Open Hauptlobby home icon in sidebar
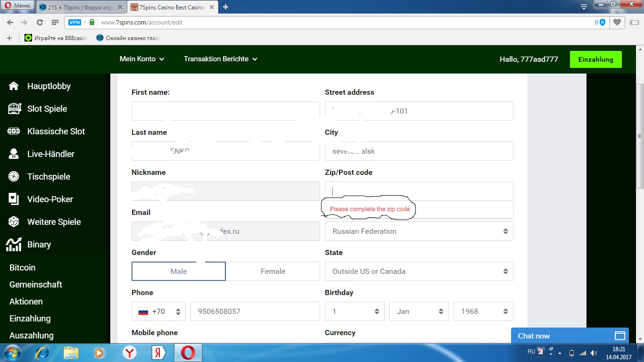 click(x=14, y=86)
